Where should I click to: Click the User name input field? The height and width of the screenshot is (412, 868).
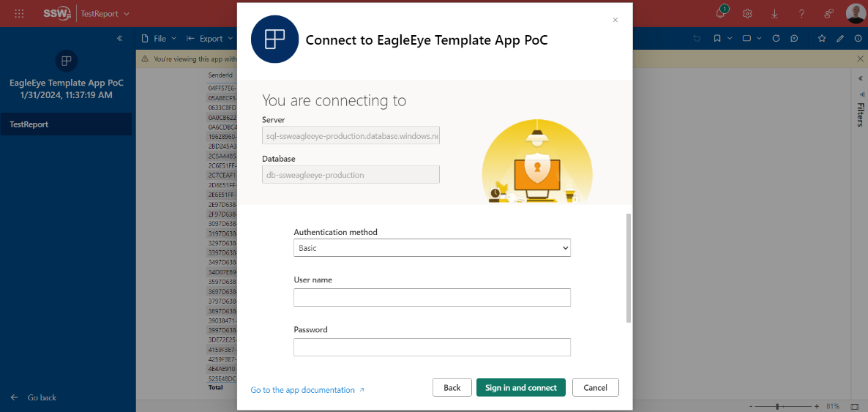(432, 297)
